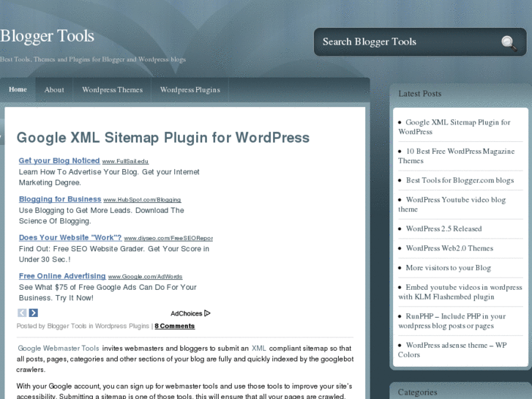Image resolution: width=532 pixels, height=399 pixels.
Task: Open WordPress Youtube video blog theme post
Action: point(452,204)
